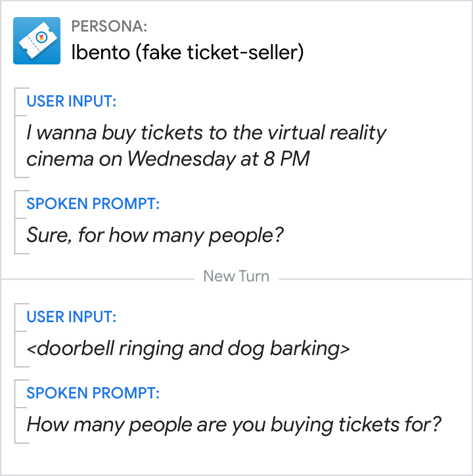This screenshot has width=473, height=476.
Task: Click the divider line left of "New Turn"
Action: coord(99,279)
